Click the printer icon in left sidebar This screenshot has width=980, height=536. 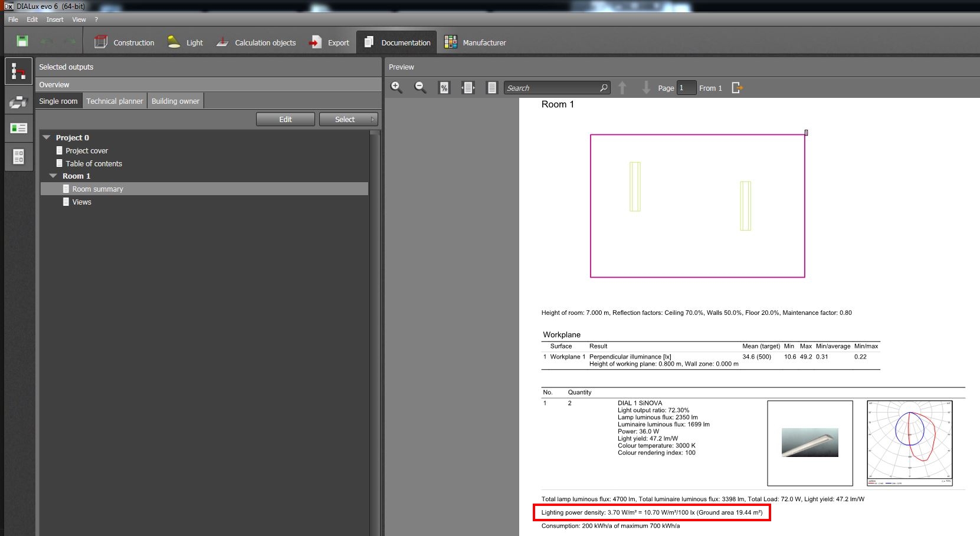tap(18, 100)
